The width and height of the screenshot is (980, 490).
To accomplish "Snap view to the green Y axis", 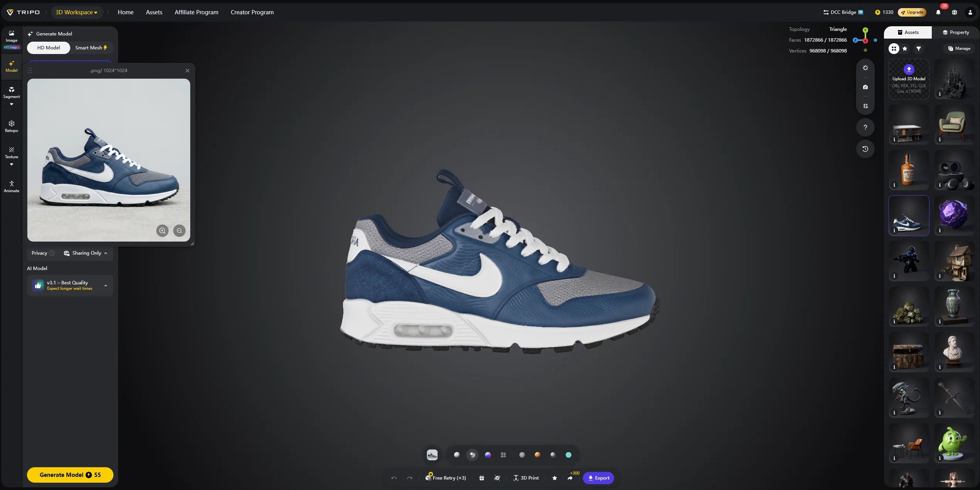I will coord(865,30).
